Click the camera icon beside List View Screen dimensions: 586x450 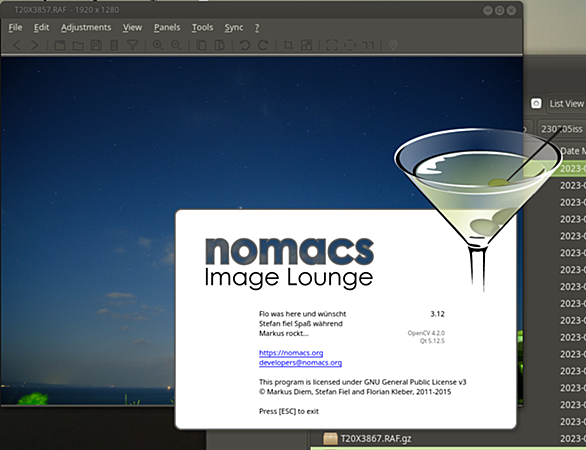[x=536, y=104]
